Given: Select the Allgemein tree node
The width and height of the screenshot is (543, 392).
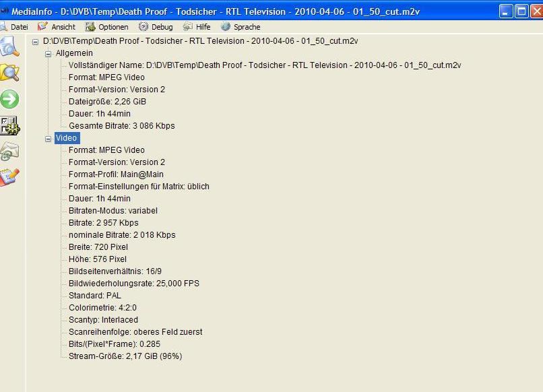Looking at the screenshot, I should (x=74, y=53).
